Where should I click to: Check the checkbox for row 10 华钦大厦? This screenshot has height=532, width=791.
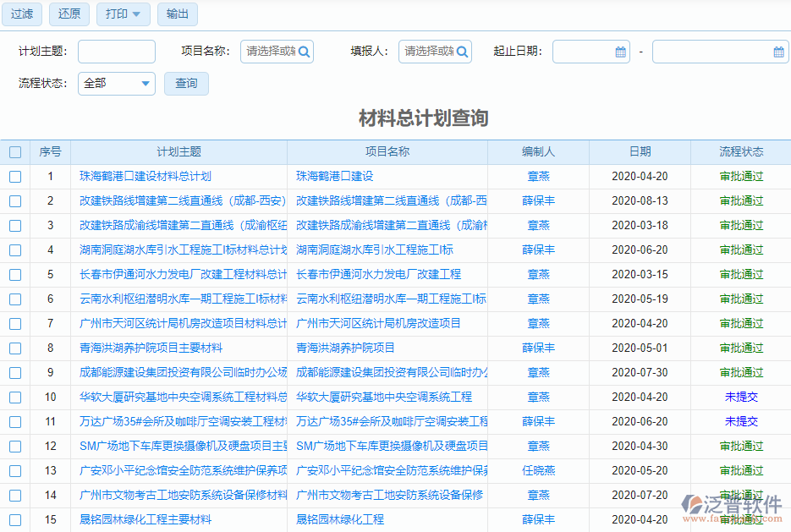tap(14, 397)
